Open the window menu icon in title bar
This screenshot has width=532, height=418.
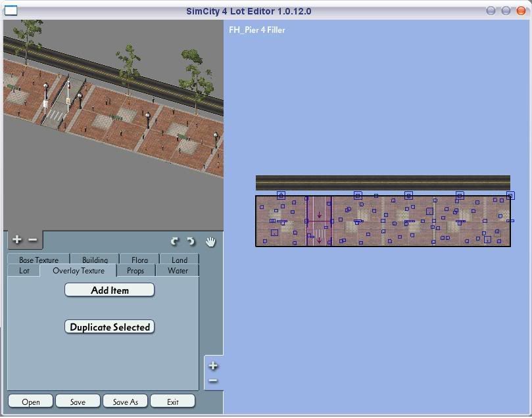tap(11, 11)
